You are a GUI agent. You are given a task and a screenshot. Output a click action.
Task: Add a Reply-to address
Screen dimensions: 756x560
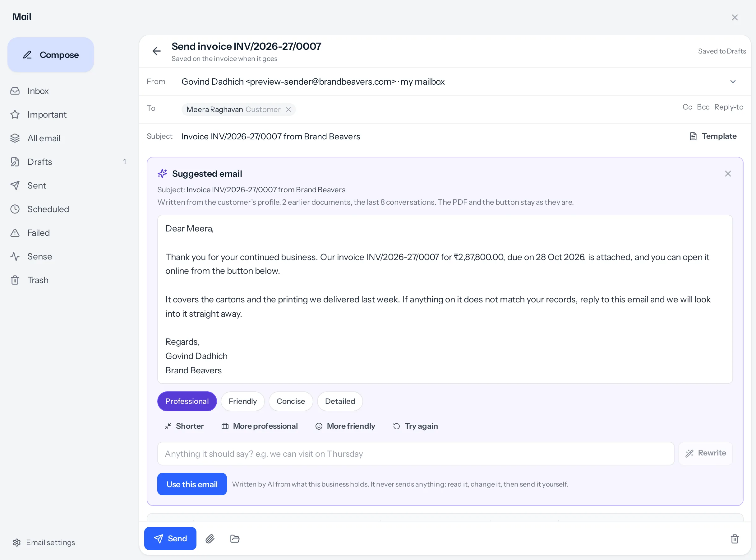click(x=729, y=107)
